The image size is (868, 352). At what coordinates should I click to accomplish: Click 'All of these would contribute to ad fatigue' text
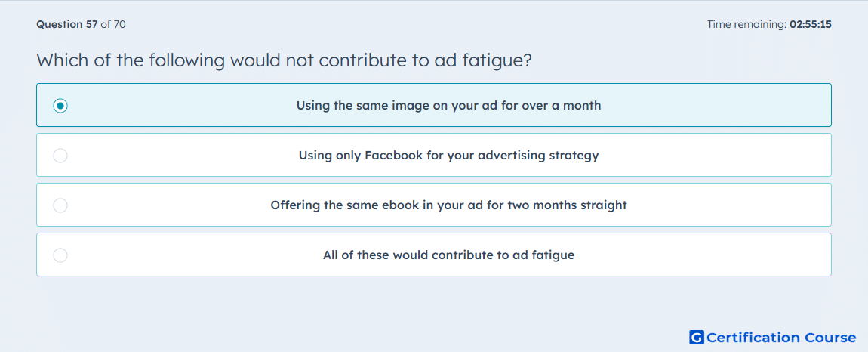click(x=449, y=255)
